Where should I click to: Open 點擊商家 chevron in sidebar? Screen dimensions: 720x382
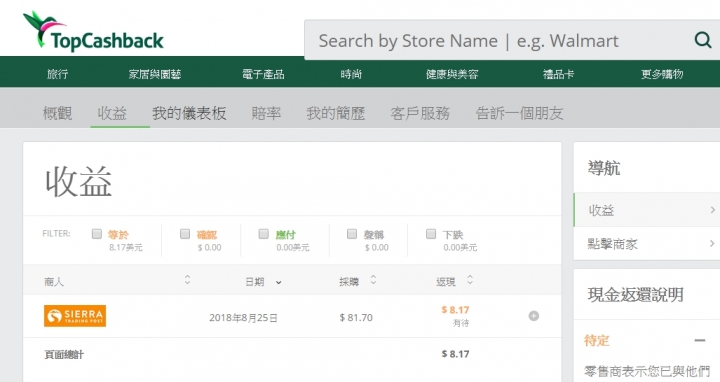coord(712,243)
